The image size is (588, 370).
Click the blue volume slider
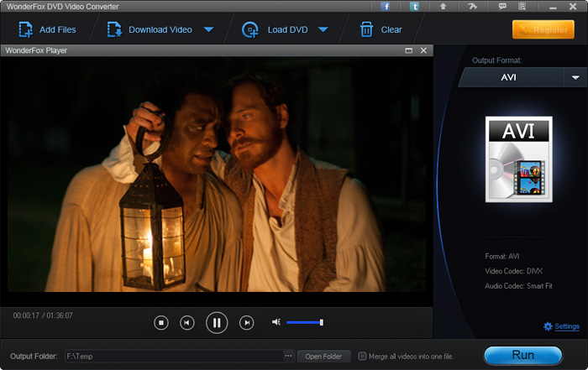pos(305,322)
